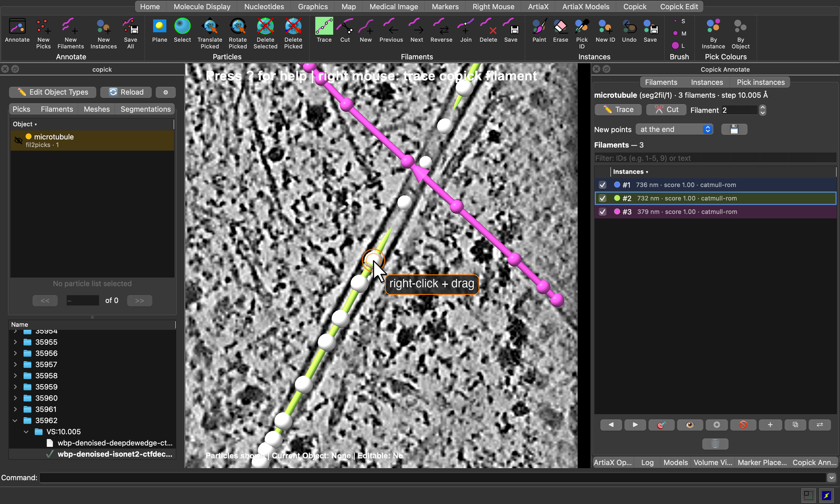Switch to the ArtiaX Models ribbon tab

coord(585,6)
